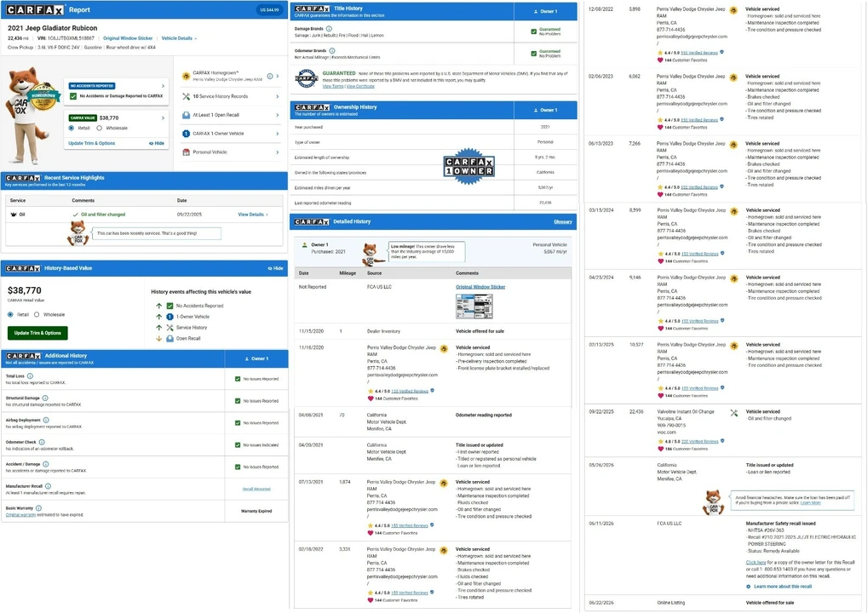Open Original Window Sticker link in the report header

128,38
